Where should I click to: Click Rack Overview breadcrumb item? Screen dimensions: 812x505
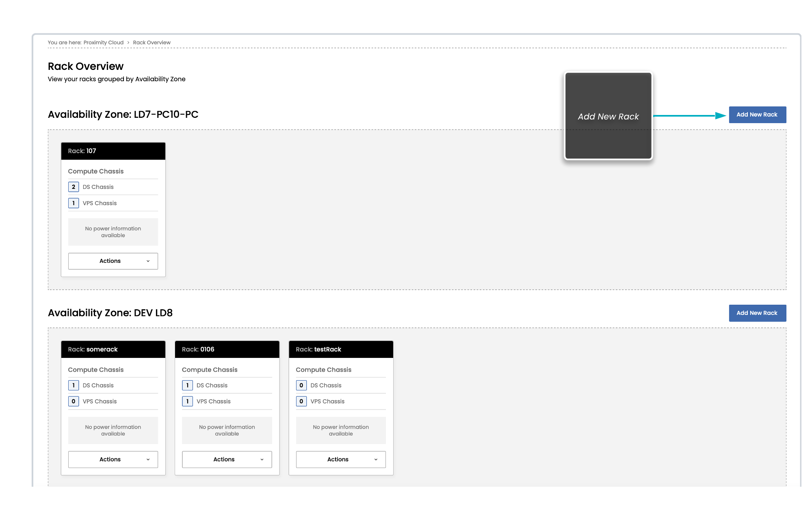(152, 42)
